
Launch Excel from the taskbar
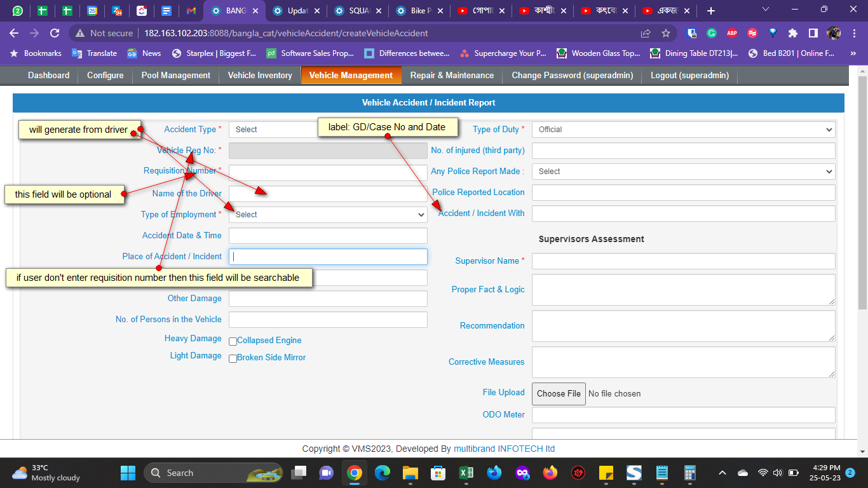pos(466,473)
